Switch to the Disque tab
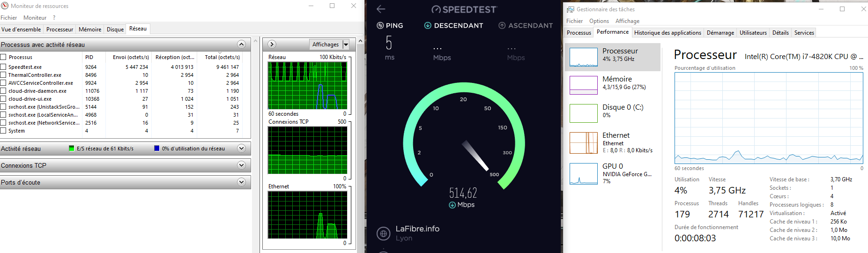The height and width of the screenshot is (253, 868). click(115, 30)
